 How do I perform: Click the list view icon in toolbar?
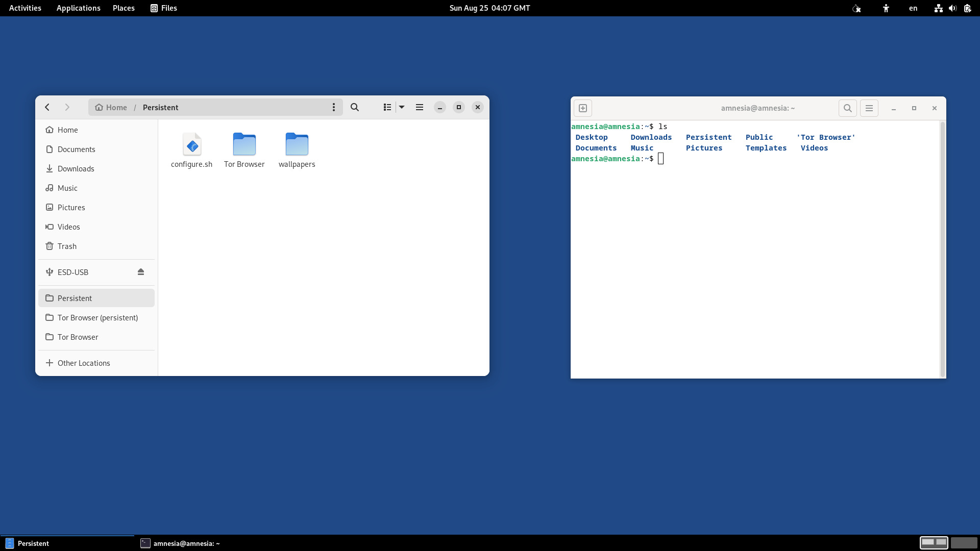(387, 107)
